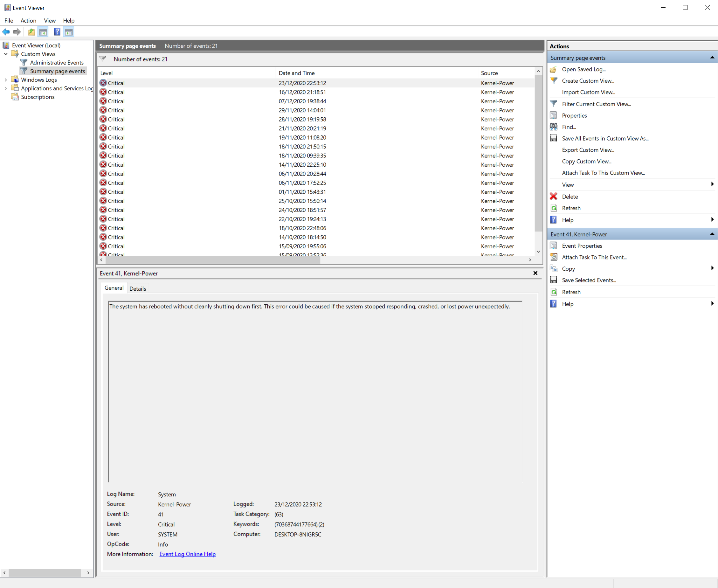Image resolution: width=718 pixels, height=588 pixels.
Task: Open the View submenu in Actions
Action: 568,184
